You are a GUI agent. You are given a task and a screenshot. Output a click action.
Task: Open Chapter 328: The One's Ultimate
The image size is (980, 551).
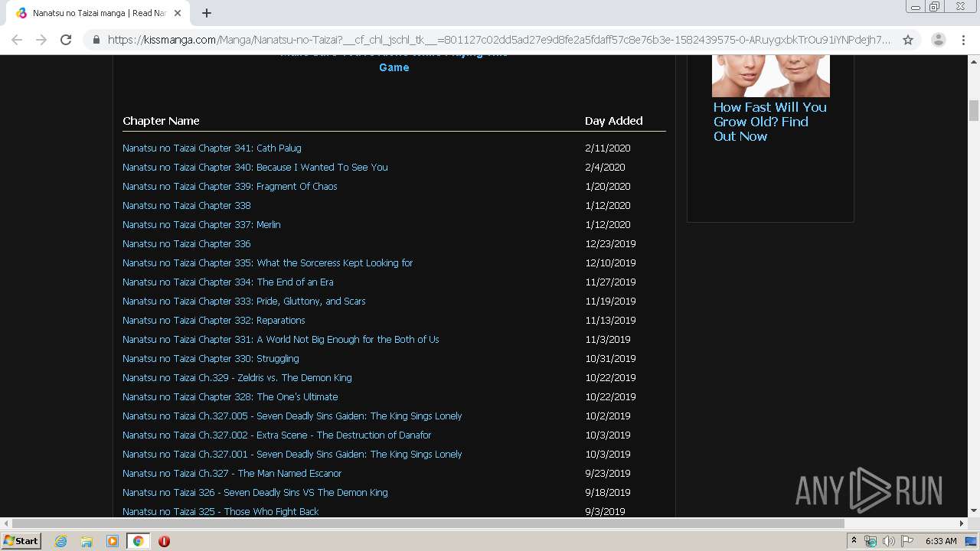tap(230, 397)
